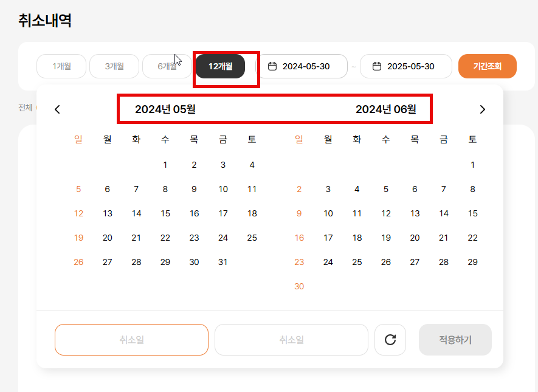Click the 2024년 06월 month heading

386,109
